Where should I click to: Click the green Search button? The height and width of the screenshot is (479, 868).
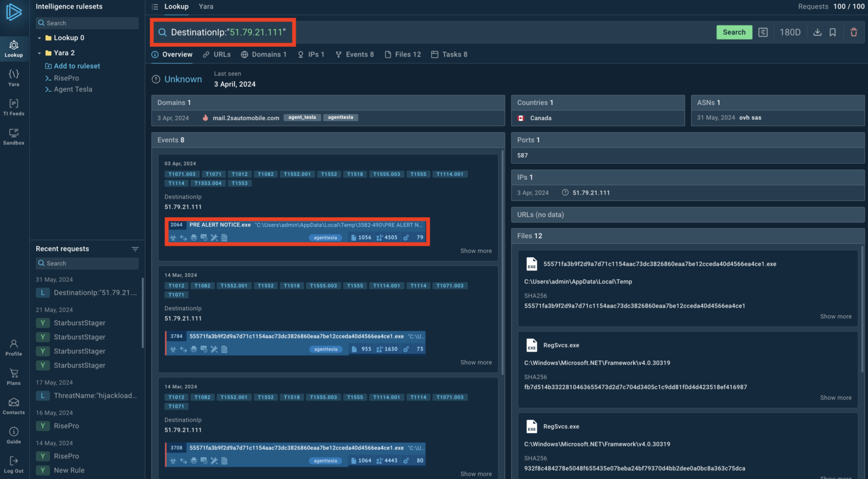tap(734, 32)
